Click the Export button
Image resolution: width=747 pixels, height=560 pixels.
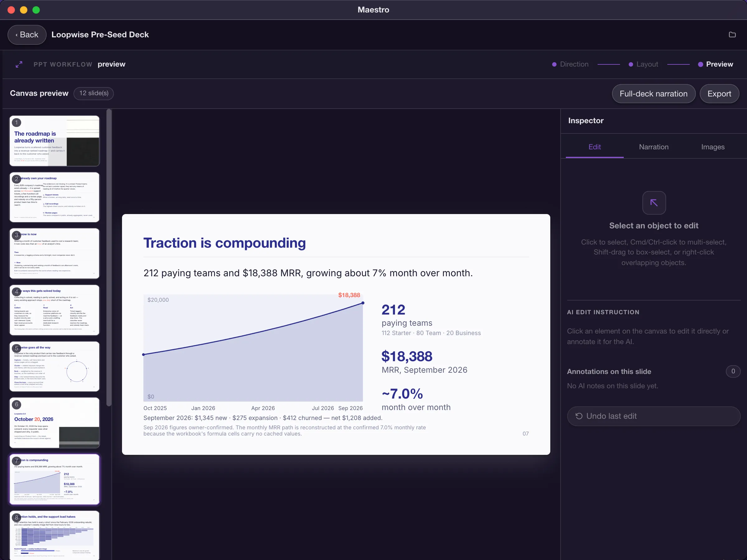tap(719, 94)
